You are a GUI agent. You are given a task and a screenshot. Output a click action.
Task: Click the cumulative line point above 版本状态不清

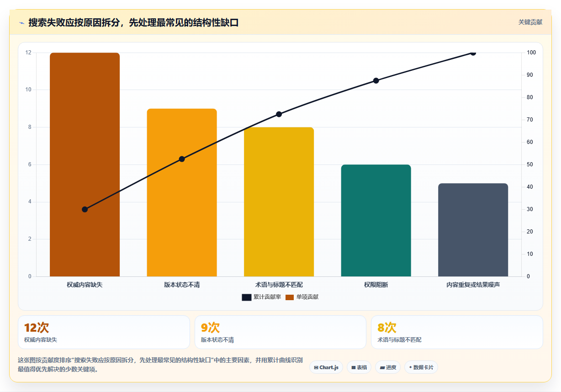point(182,159)
